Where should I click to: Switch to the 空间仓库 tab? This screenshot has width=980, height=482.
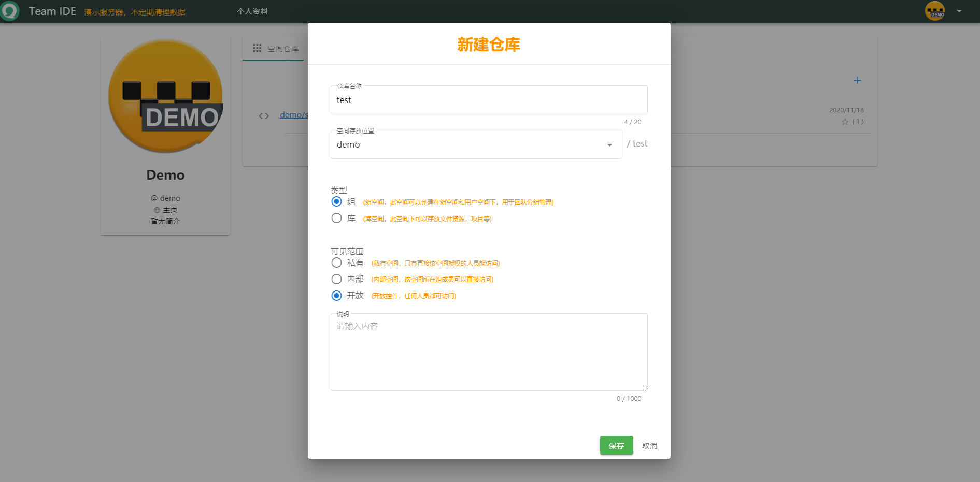pos(282,48)
